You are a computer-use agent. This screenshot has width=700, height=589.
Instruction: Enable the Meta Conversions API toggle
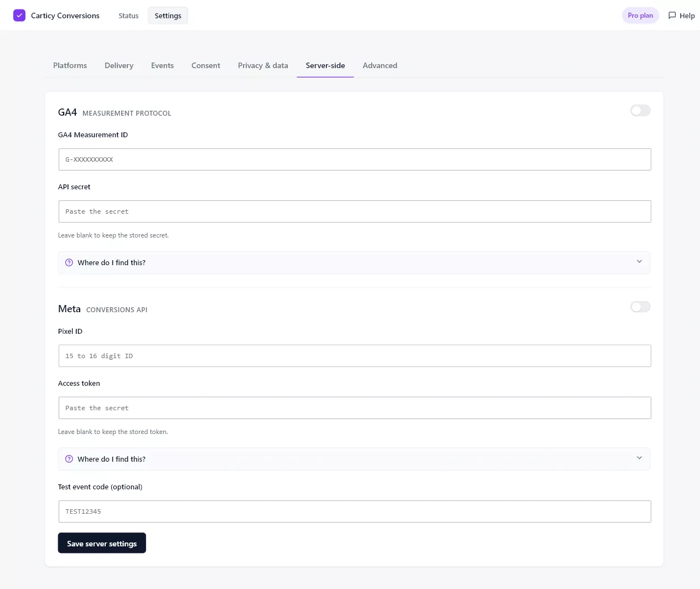coord(640,307)
